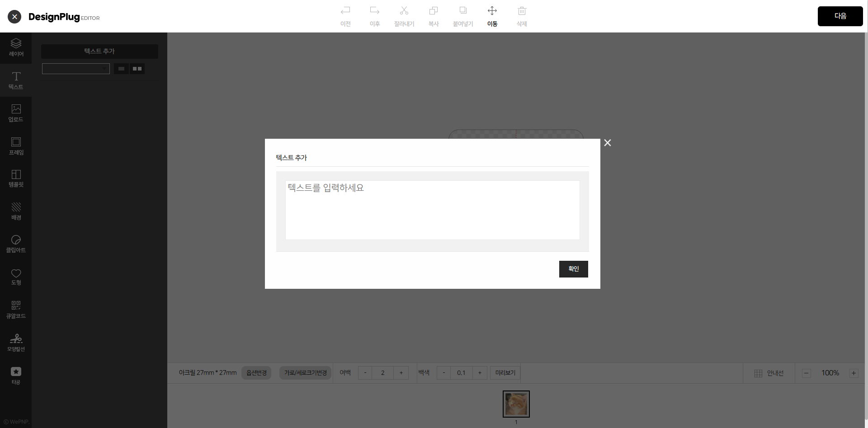Select the shape cutline (모양칼선) tool
The height and width of the screenshot is (428, 868).
coord(16,342)
